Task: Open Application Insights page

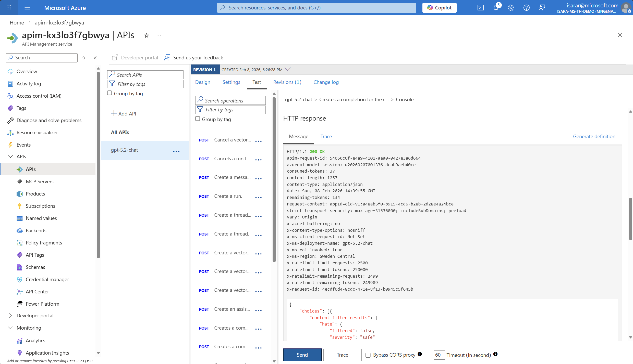Action: click(47, 353)
